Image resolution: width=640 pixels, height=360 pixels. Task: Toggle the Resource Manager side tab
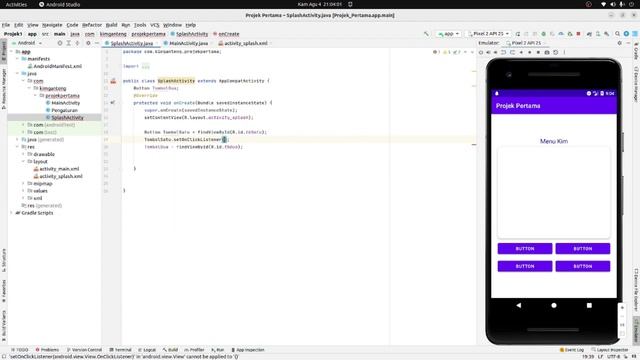coord(4,89)
